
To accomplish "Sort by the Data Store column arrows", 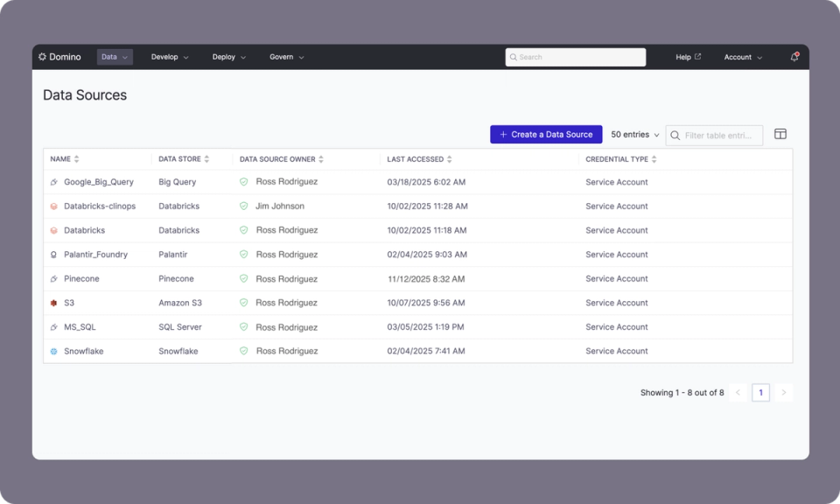I will coord(206,159).
